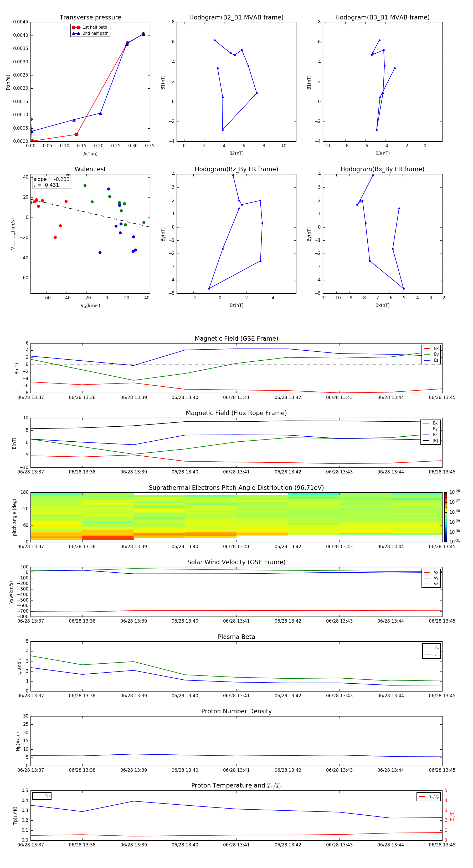Click the "Bz(nT)" x-axis label
473x868 pixels.
236,305
